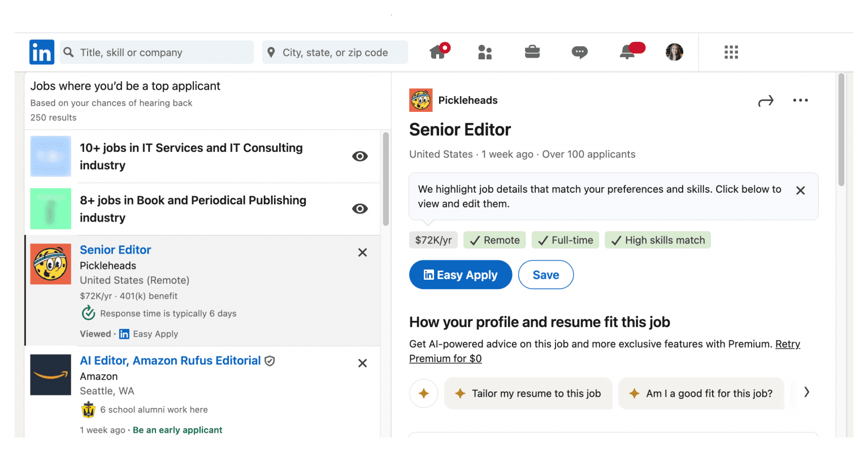The height and width of the screenshot is (452, 868).
Task: Click the Easy Apply button
Action: 460,275
